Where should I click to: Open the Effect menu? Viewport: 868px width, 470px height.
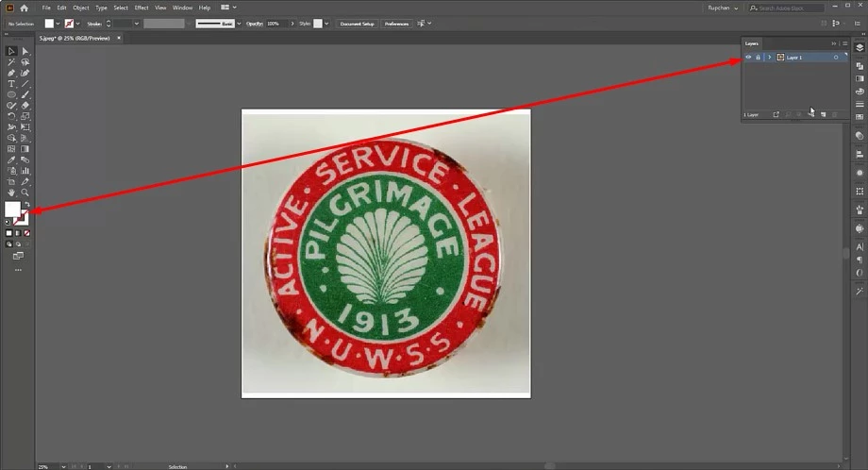point(142,8)
